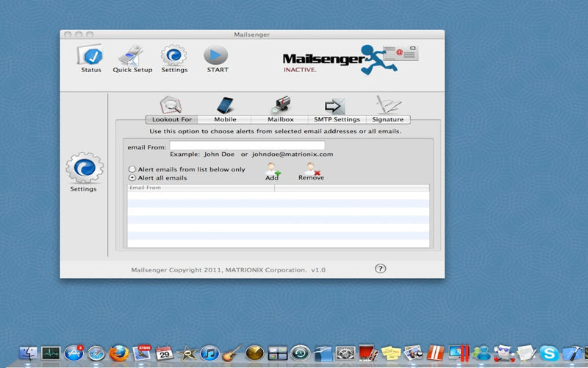
Task: Select Alert emails from list below only
Action: 132,169
